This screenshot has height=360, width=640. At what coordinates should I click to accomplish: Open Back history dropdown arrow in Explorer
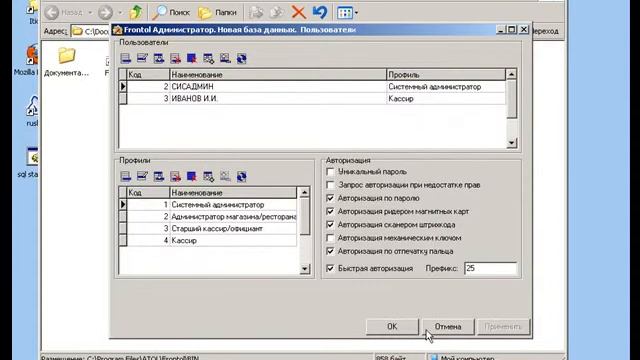pyautogui.click(x=90, y=13)
